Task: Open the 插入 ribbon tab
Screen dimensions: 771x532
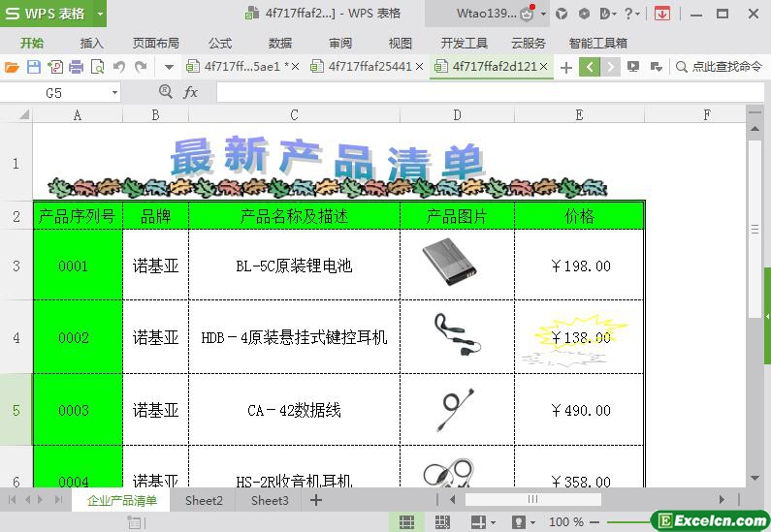Action: pyautogui.click(x=92, y=44)
